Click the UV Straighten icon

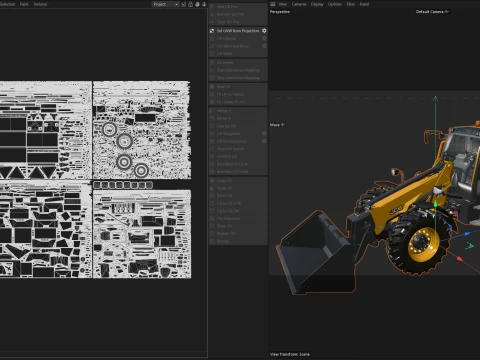(x=212, y=134)
